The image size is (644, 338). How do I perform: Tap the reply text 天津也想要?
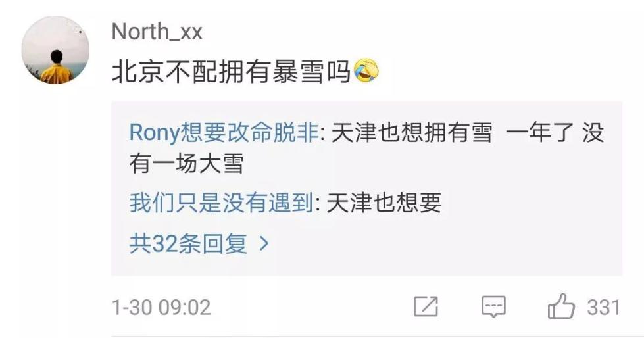pyautogui.click(x=384, y=203)
